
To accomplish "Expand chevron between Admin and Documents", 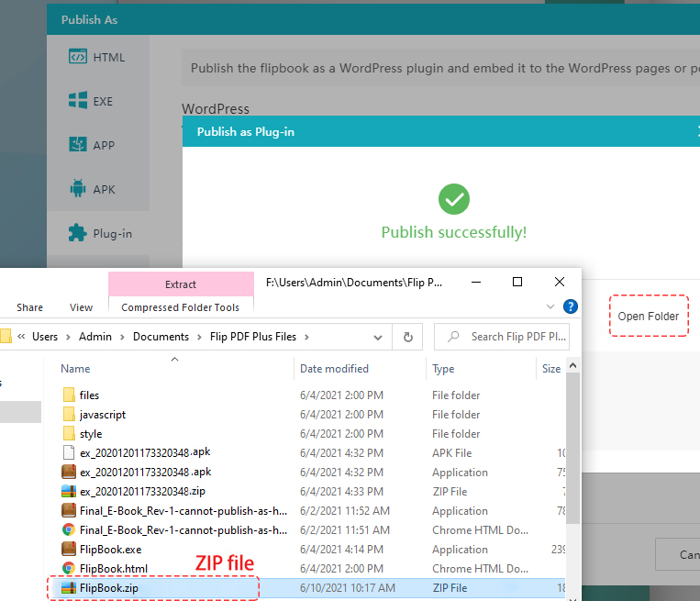I will tap(122, 337).
